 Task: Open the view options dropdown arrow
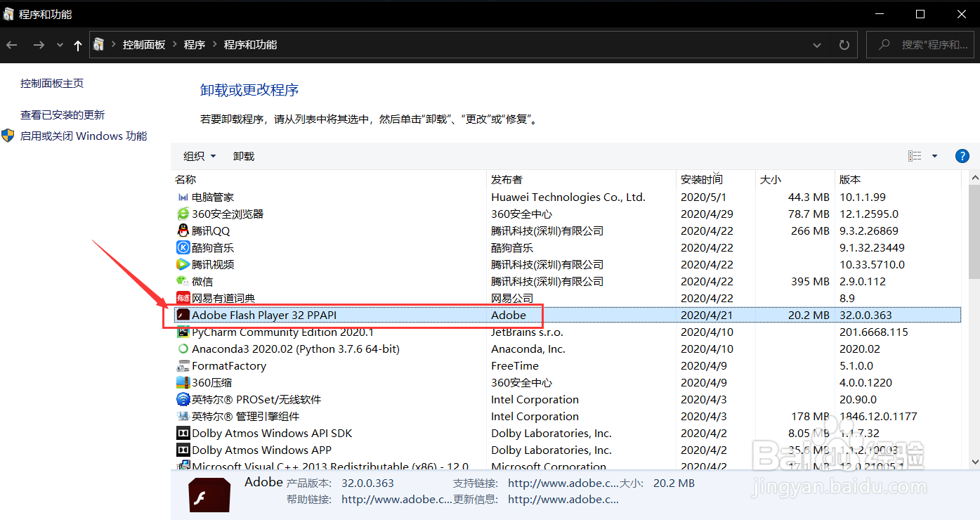(934, 156)
